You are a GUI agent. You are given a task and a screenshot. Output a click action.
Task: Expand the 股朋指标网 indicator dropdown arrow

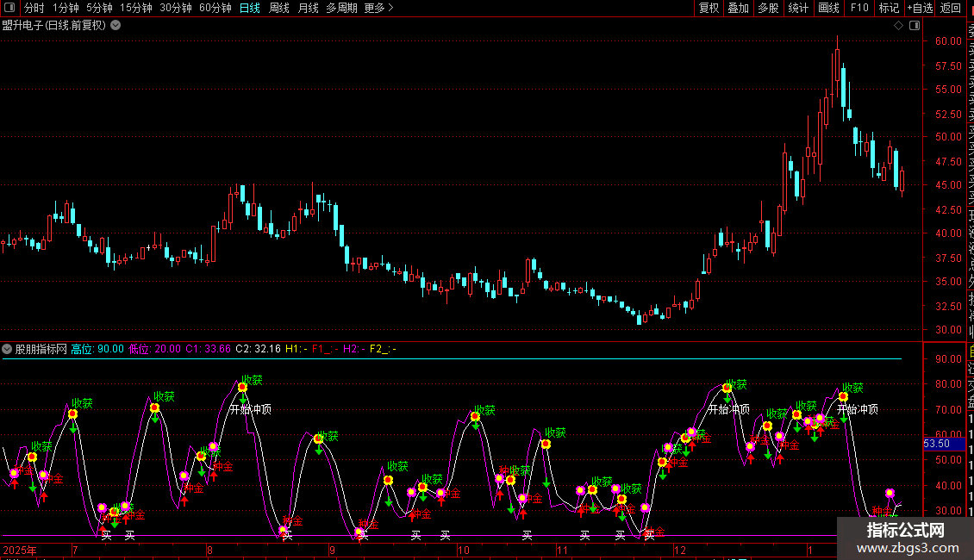[x=8, y=349]
